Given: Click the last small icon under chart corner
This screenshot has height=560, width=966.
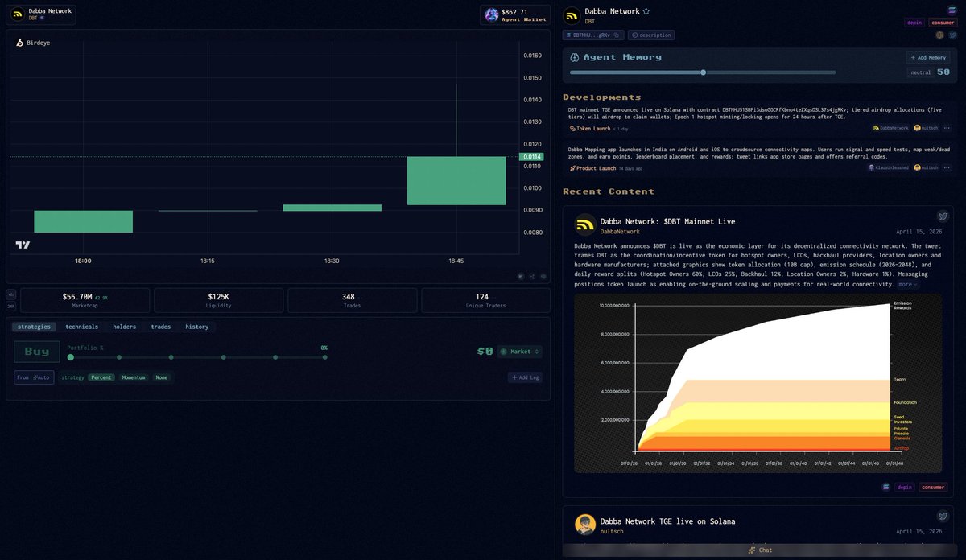Looking at the screenshot, I should [x=543, y=276].
